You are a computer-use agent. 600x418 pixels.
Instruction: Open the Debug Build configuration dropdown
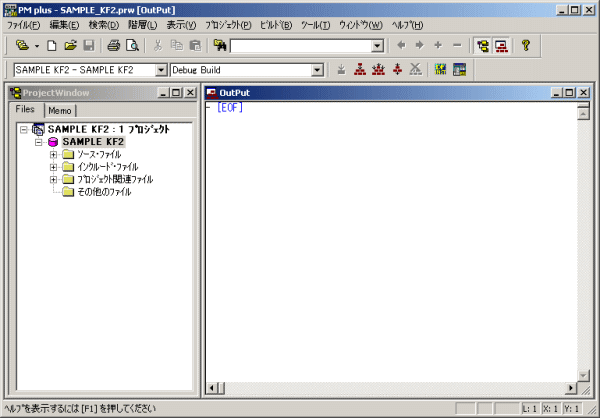point(317,70)
